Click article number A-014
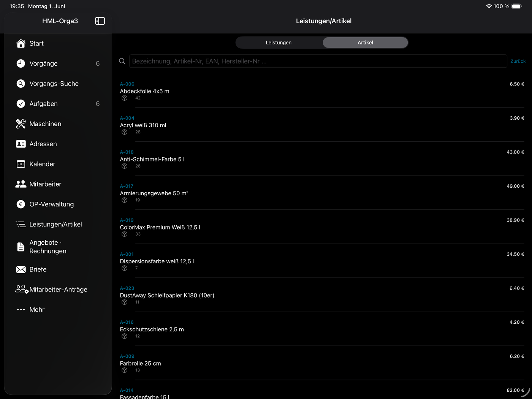532x399 pixels. [x=127, y=390]
